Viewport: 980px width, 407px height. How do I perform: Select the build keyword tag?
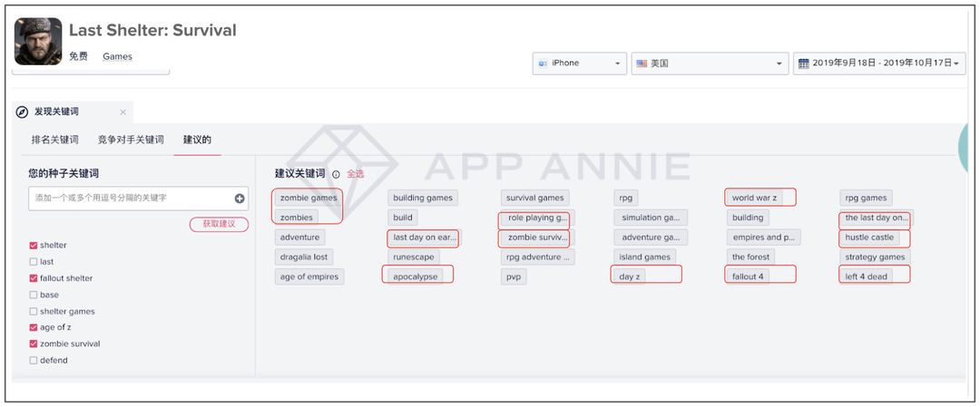(403, 218)
